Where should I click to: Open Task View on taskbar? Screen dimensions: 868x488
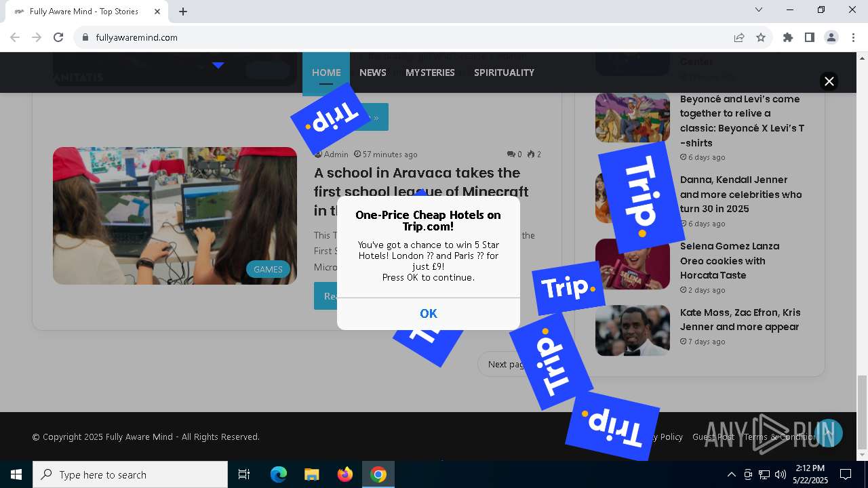(244, 474)
